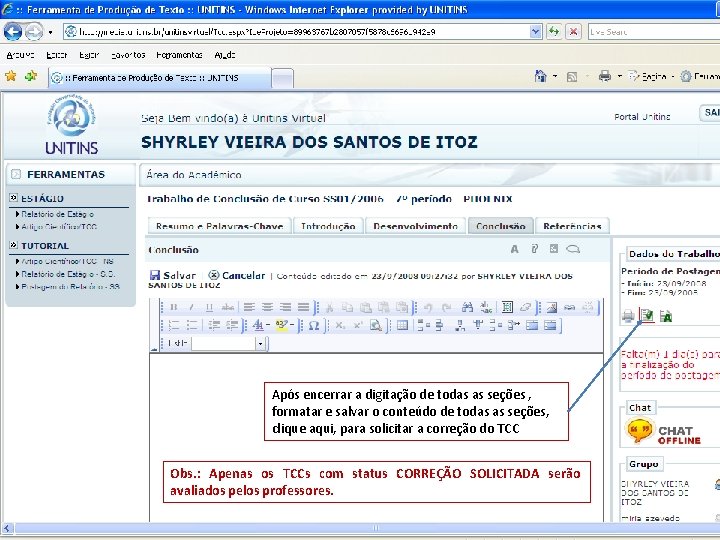The image size is (720, 540).
Task: Collapse the TUTORIAL sidebar section
Action: tap(13, 245)
